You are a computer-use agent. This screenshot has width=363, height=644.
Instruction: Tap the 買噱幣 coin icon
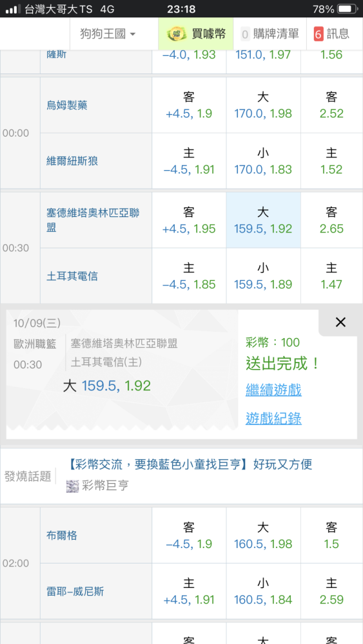(x=177, y=34)
